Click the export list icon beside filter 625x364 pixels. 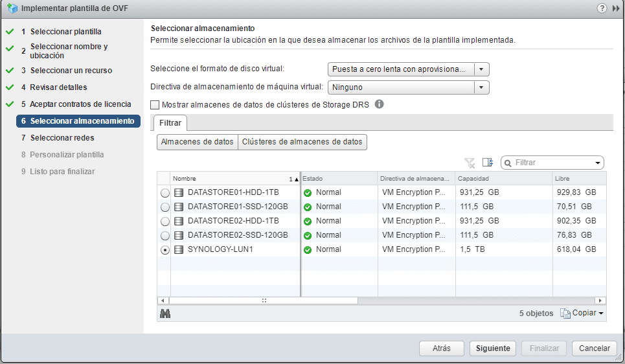tap(488, 163)
